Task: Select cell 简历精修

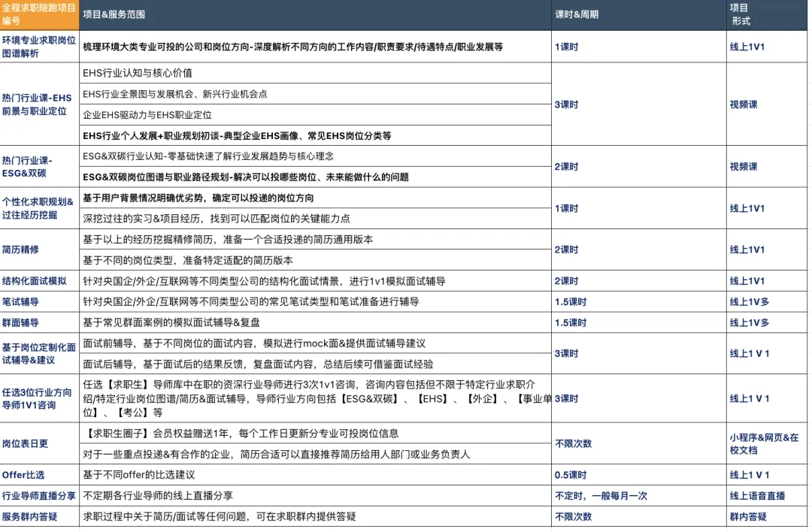Action: coord(39,249)
